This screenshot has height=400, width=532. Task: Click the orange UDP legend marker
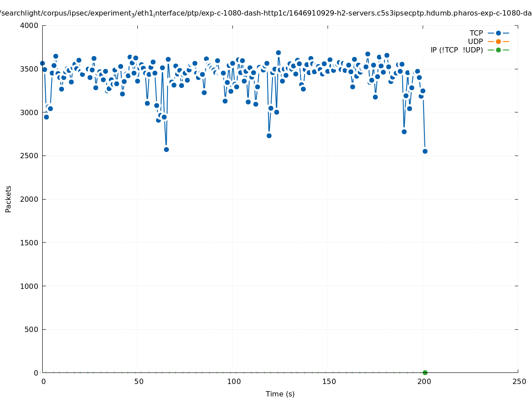498,41
